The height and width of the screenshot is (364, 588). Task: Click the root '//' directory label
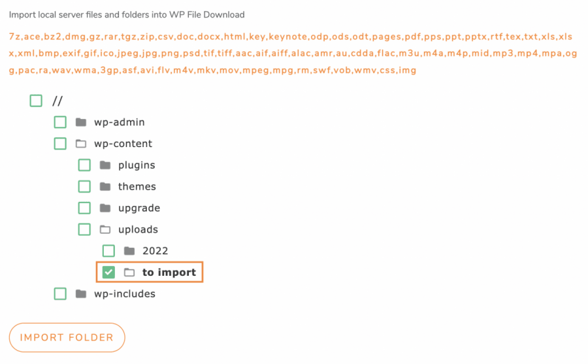point(57,101)
